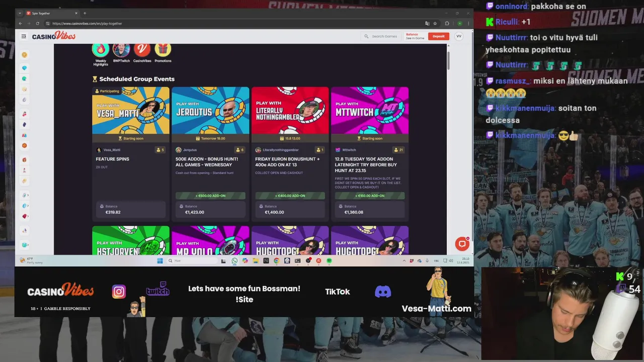This screenshot has width=644, height=362.
Task: Open the Play with Literallynothinggambler banner
Action: 290,111
